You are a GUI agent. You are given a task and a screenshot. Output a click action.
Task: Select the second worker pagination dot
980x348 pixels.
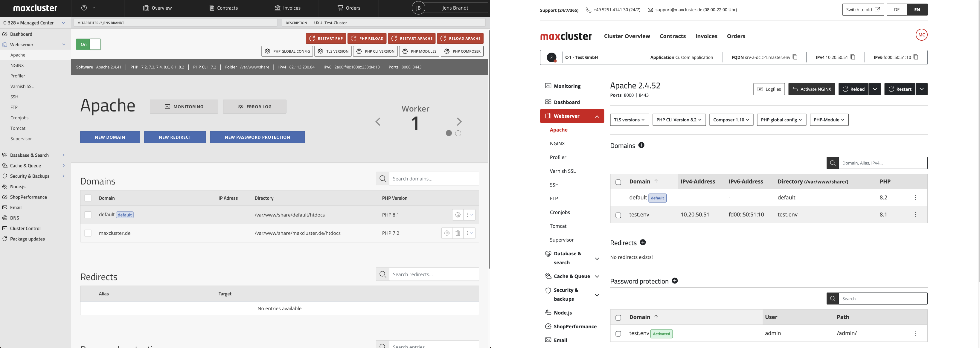(458, 133)
